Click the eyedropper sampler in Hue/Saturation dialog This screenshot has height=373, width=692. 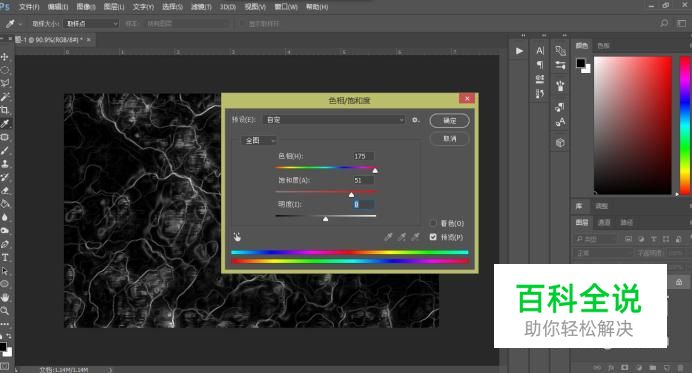click(388, 237)
